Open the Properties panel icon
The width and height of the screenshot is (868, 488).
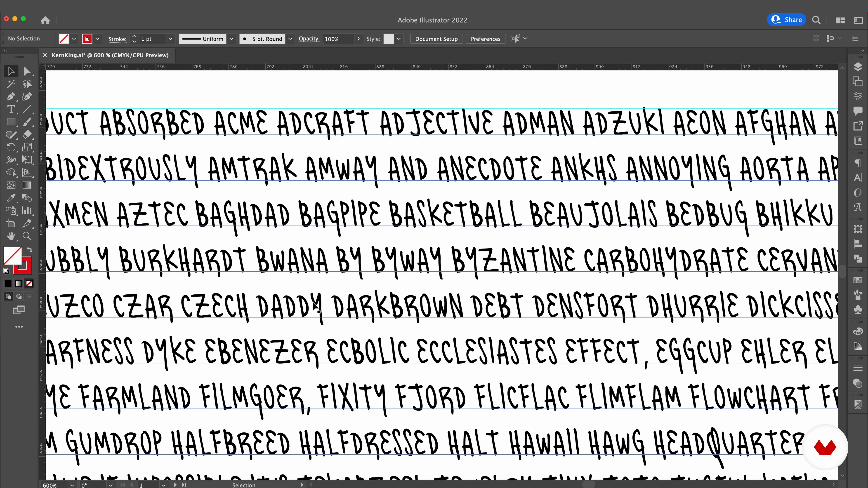[858, 96]
